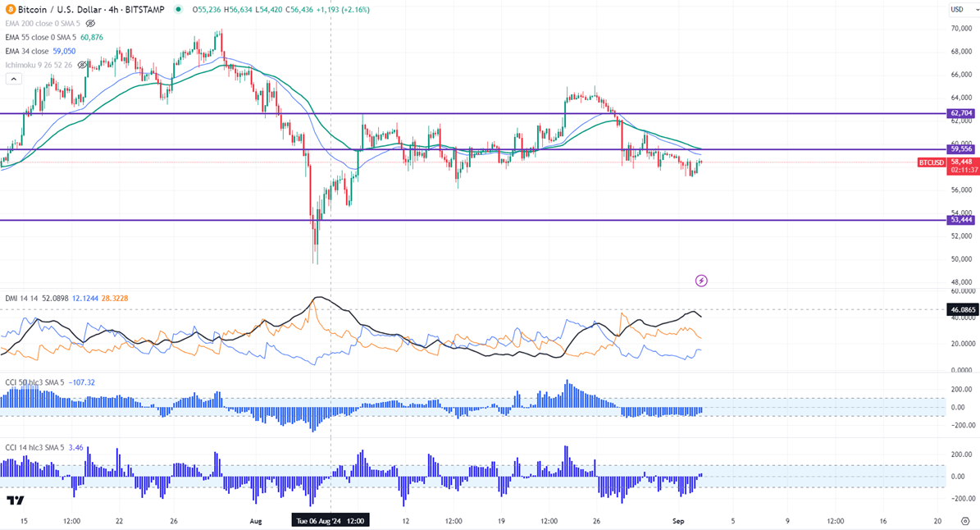Click the 62,704 purple price label
This screenshot has width=980, height=530.
(x=961, y=113)
